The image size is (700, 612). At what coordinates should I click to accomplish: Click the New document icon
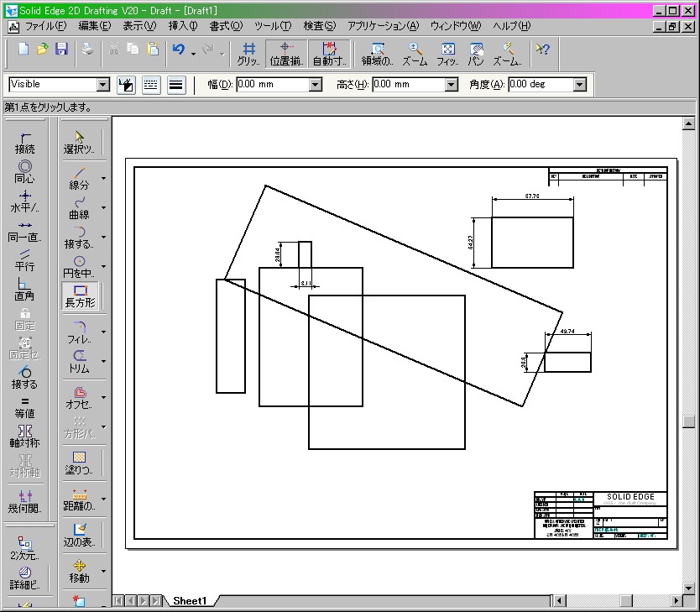(x=24, y=49)
